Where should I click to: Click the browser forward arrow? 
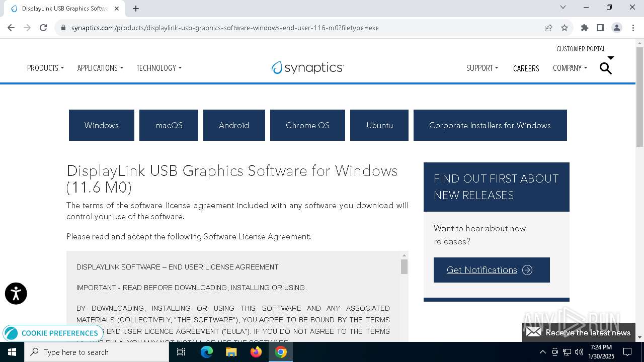[27, 28]
